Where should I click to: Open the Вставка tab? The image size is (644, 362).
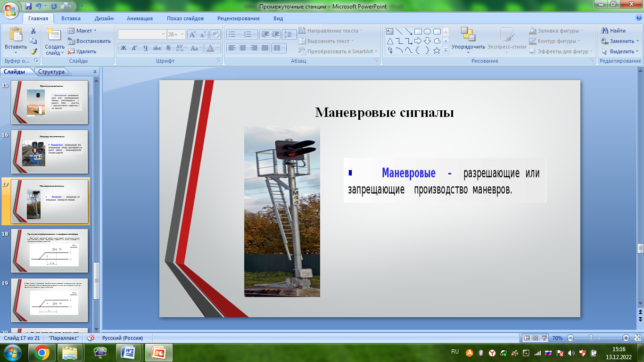(x=71, y=18)
